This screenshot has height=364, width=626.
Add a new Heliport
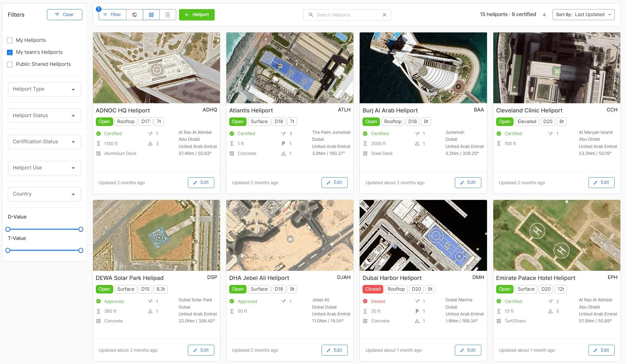coord(197,15)
